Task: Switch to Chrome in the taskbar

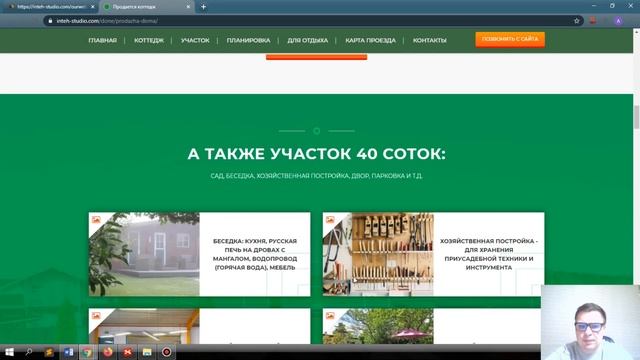Action: coord(87,352)
